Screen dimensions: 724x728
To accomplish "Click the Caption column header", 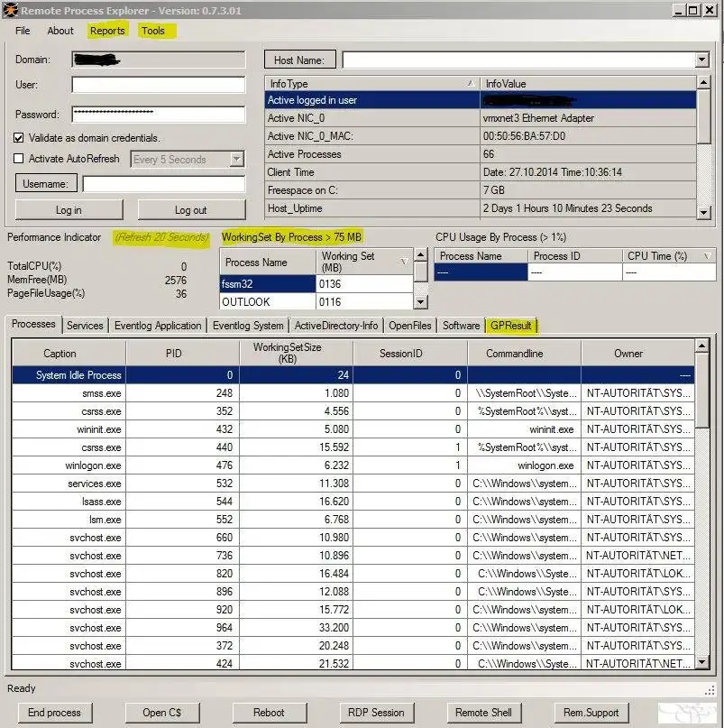I will [69, 353].
